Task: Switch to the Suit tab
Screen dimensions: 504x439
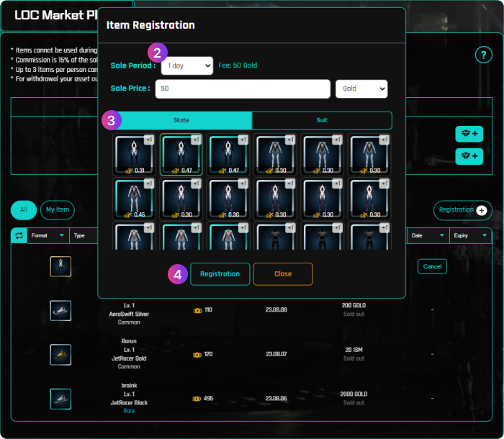Action: [x=322, y=120]
